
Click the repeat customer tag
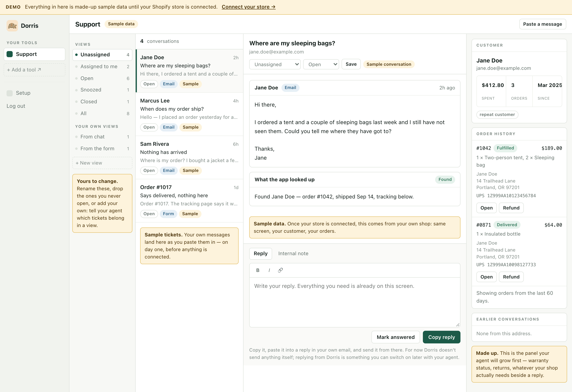(497, 115)
